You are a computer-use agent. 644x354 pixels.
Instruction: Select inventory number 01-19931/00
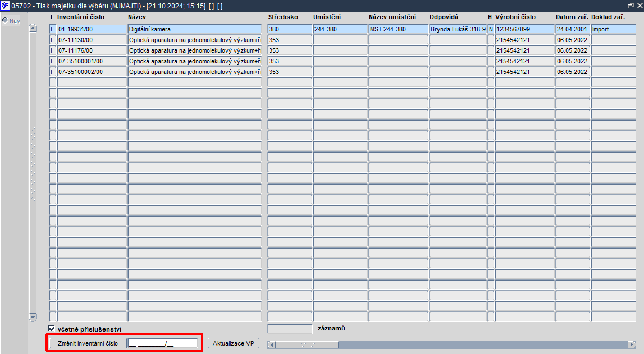coord(92,29)
